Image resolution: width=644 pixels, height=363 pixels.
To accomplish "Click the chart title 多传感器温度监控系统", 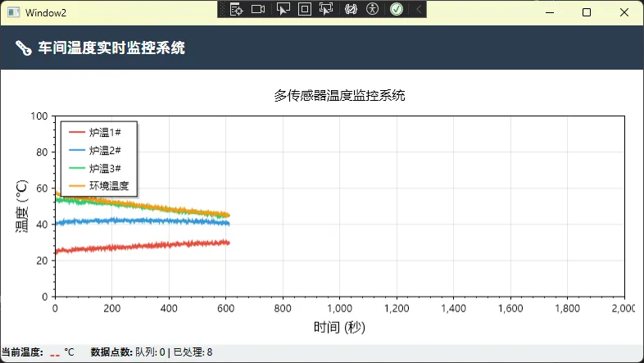I will pos(339,96).
